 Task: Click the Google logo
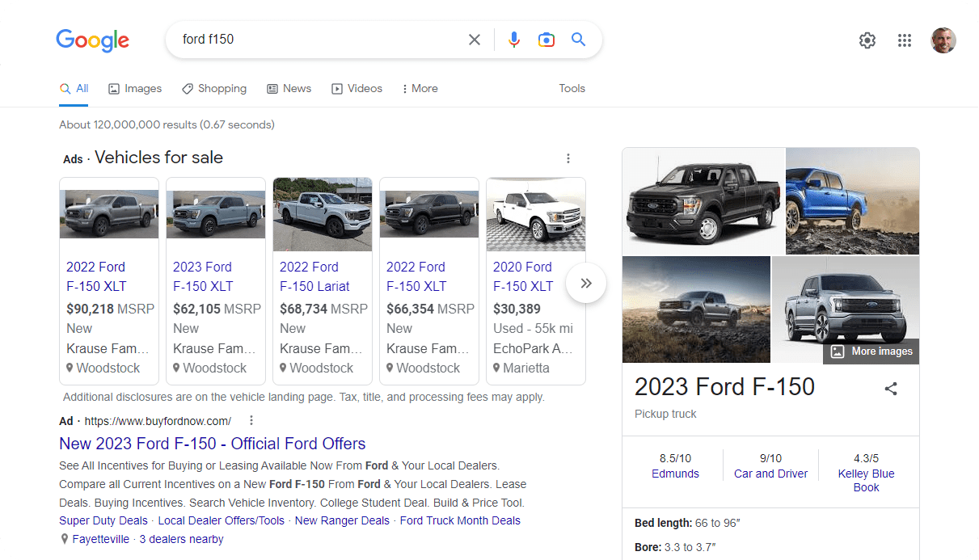(x=92, y=40)
